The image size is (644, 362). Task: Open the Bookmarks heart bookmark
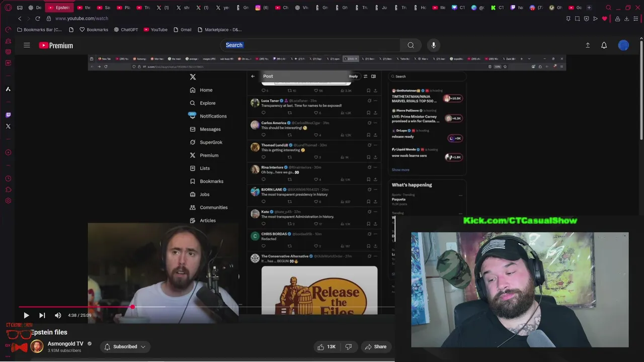[94, 30]
